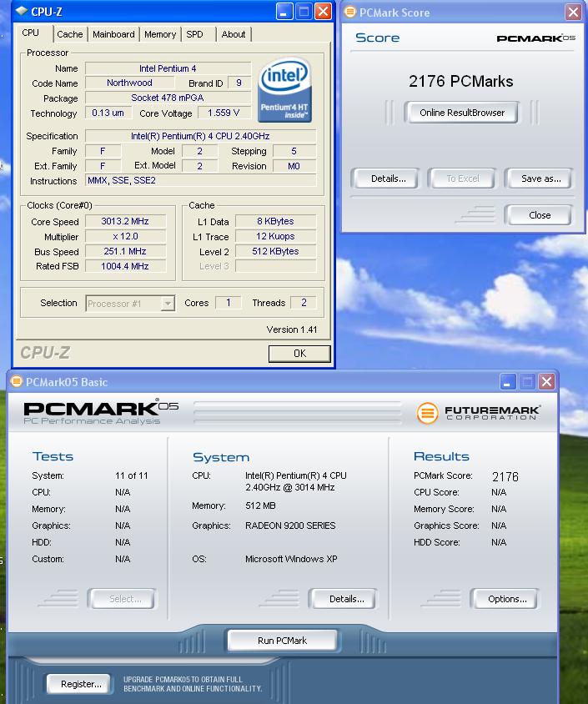Click the Revision value M0
This screenshot has height=704, width=588.
point(294,166)
